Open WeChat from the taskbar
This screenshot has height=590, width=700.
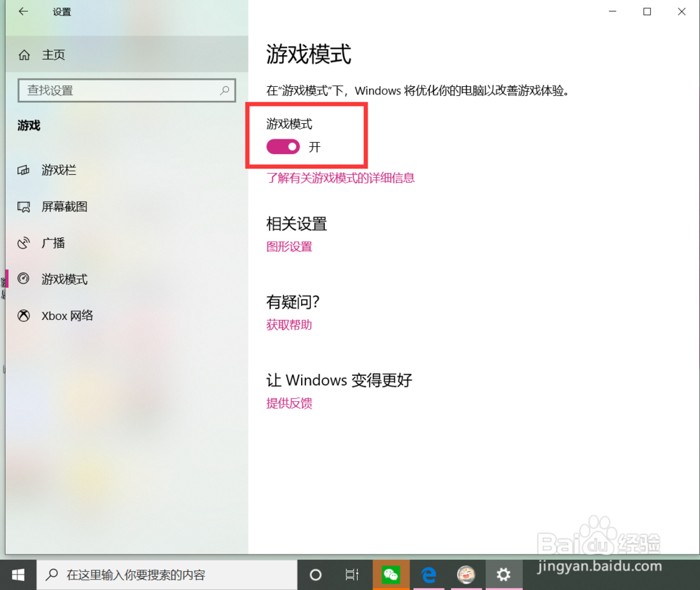tap(391, 575)
